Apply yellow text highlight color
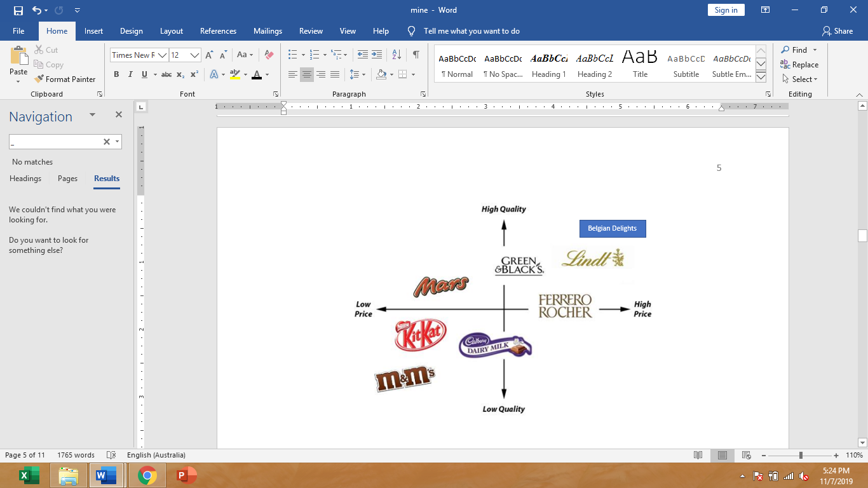The height and width of the screenshot is (488, 868). [x=234, y=74]
